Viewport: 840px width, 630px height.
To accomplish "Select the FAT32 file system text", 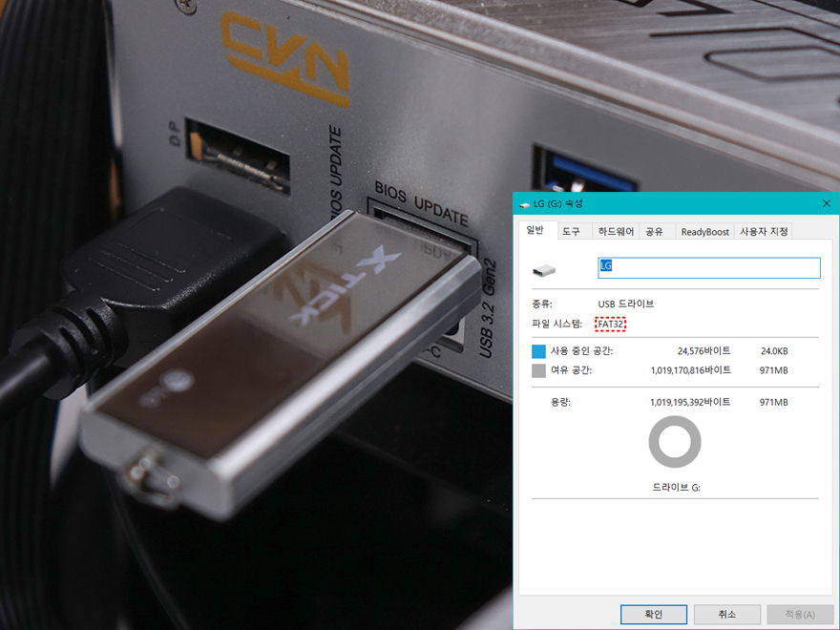I will [x=610, y=325].
